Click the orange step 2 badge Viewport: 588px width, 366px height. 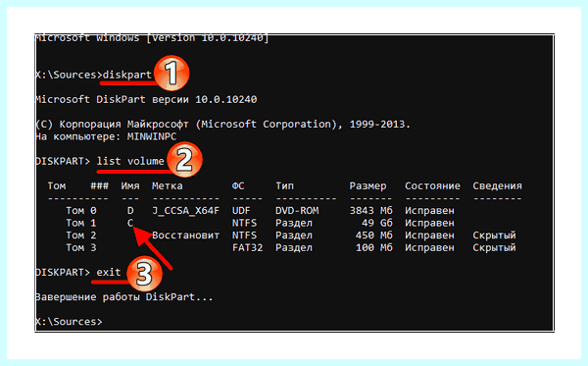click(184, 160)
